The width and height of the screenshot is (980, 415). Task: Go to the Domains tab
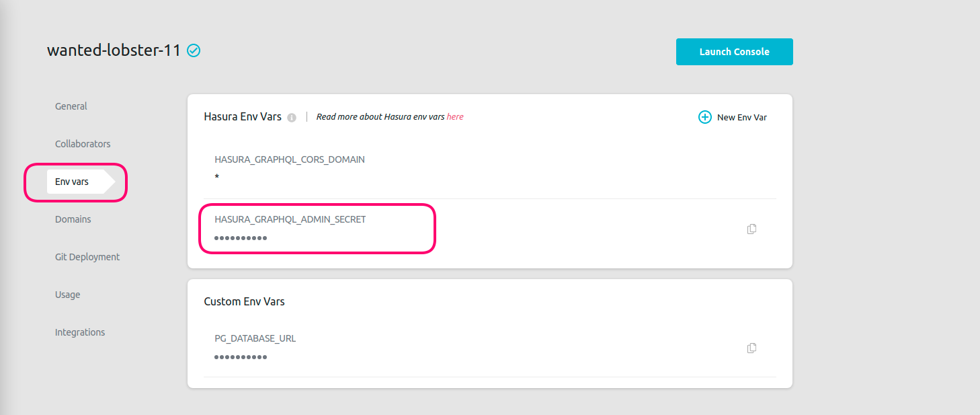[73, 219]
